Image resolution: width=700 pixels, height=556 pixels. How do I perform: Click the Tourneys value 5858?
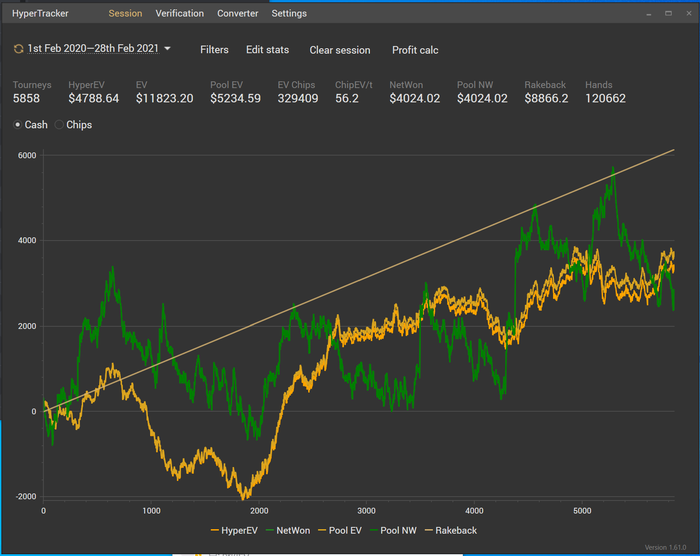tap(26, 98)
